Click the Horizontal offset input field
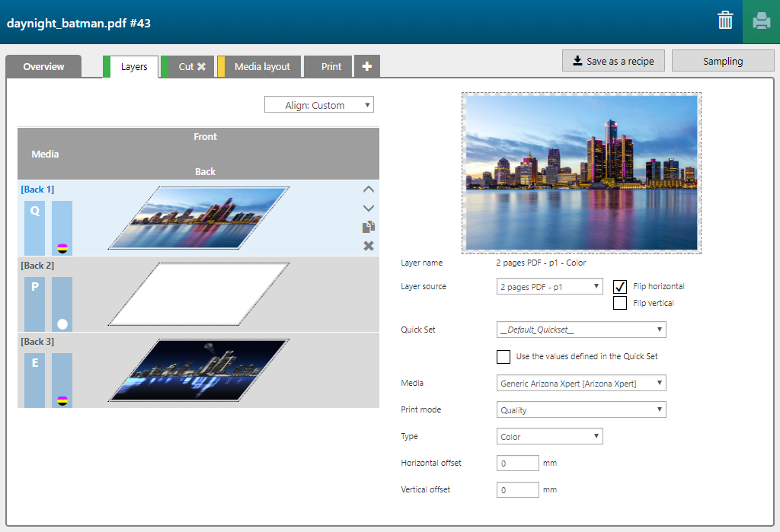The image size is (780, 532). [517, 463]
